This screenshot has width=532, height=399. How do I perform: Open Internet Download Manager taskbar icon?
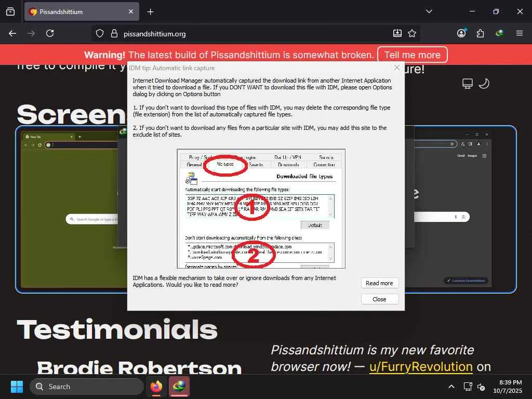click(179, 387)
